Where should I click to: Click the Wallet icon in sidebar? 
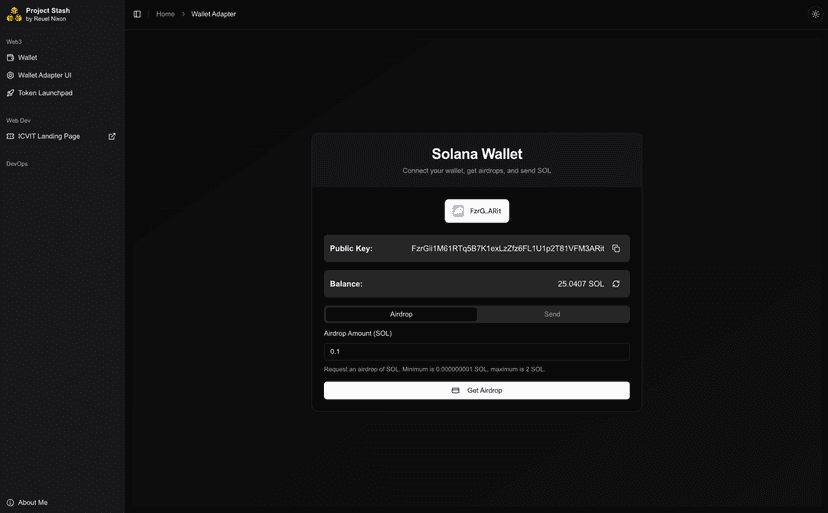coord(10,58)
